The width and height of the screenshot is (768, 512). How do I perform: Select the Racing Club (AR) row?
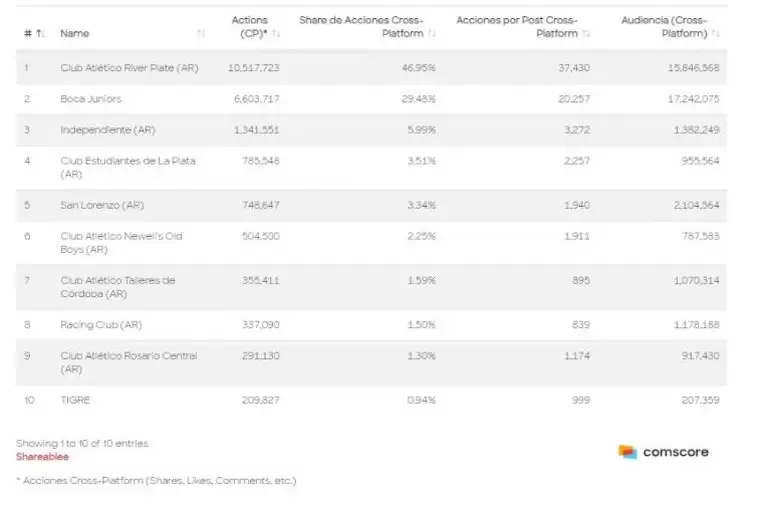click(100, 325)
